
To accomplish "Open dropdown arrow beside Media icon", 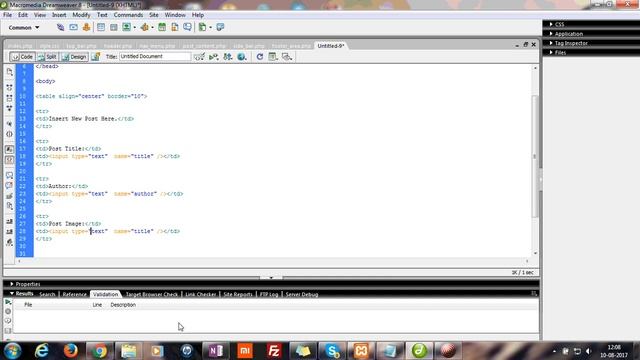I will click(152, 28).
